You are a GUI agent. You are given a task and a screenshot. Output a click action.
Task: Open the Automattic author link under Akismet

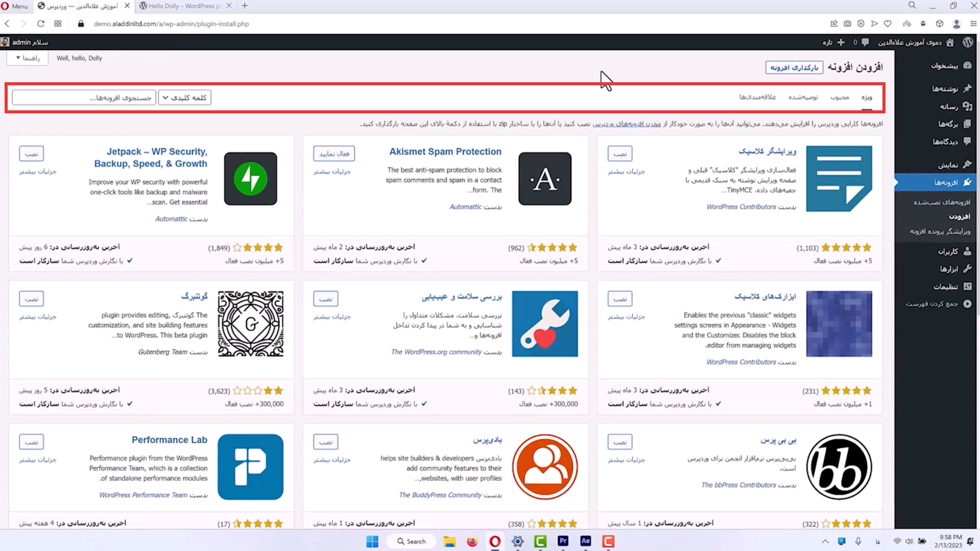[x=466, y=207]
